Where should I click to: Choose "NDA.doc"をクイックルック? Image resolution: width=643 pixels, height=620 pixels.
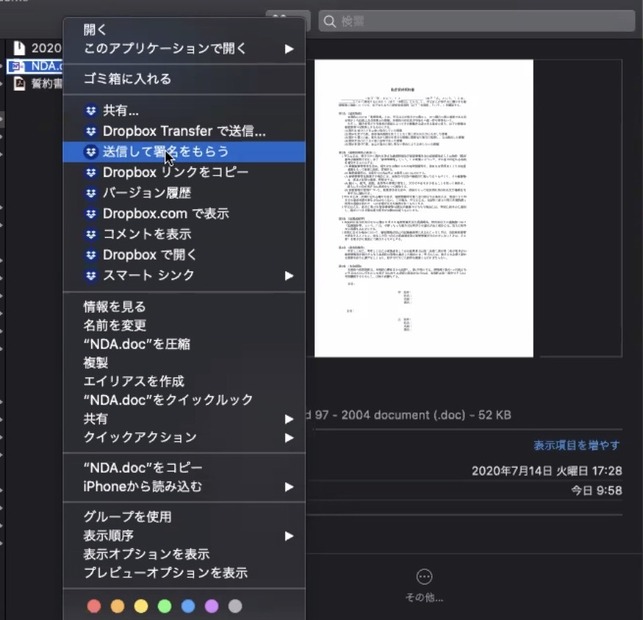click(x=184, y=400)
